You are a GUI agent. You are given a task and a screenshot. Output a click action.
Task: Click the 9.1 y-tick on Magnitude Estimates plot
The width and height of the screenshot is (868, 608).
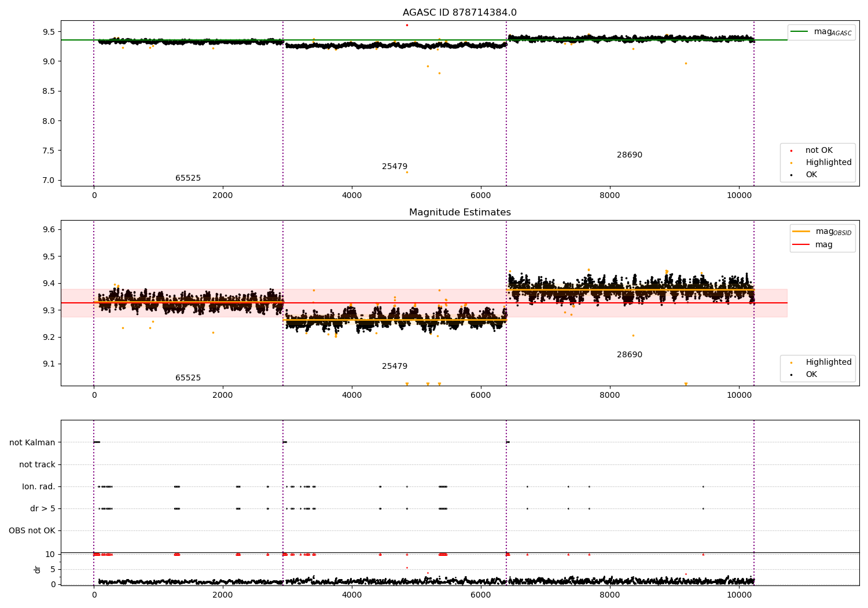(49, 364)
